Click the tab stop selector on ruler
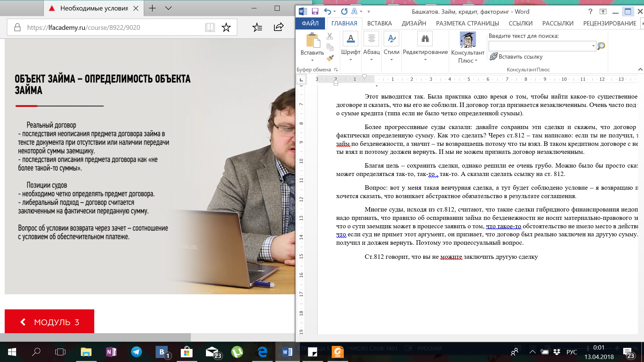Screen dimensions: 644x362 tap(301, 79)
